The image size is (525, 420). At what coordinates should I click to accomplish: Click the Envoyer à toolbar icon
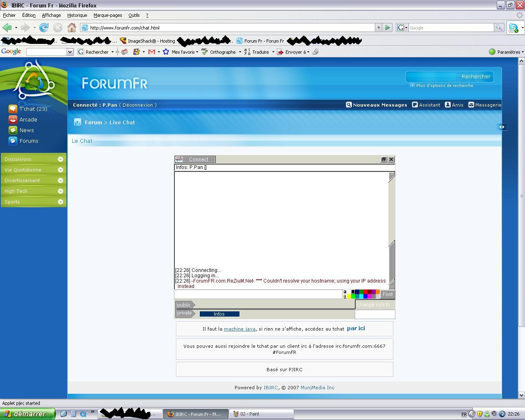coord(280,52)
